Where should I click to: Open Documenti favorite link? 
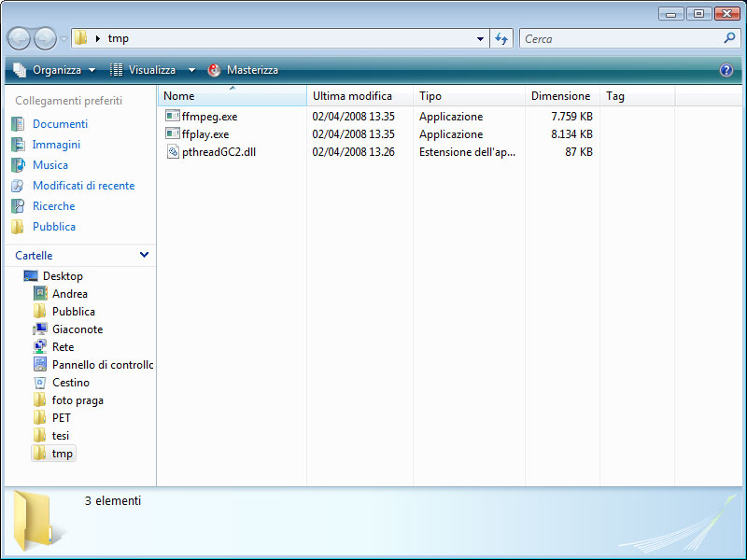click(x=60, y=124)
